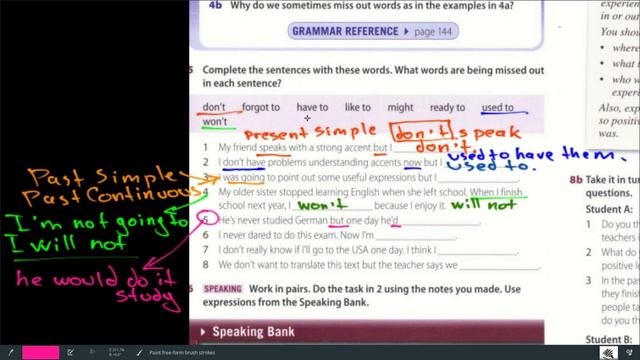Click the word 'forgot to' in word box
Image resolution: width=640 pixels, height=360 pixels.
click(x=261, y=107)
